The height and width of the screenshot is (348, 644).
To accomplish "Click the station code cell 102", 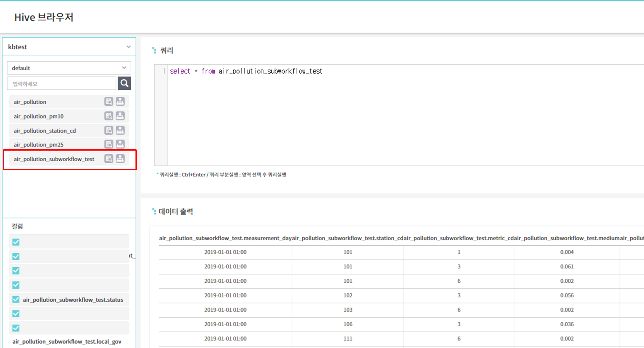I will tap(348, 295).
